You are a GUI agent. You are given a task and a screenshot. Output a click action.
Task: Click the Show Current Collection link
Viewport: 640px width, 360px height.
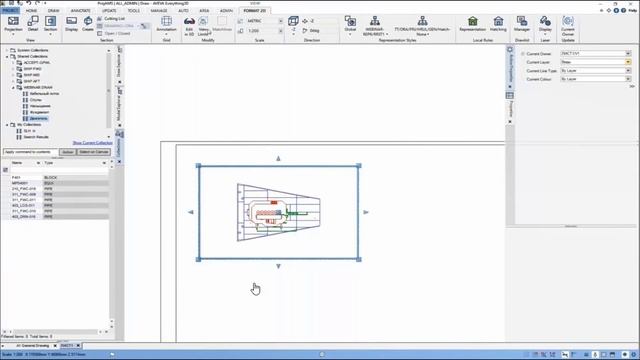click(x=92, y=143)
